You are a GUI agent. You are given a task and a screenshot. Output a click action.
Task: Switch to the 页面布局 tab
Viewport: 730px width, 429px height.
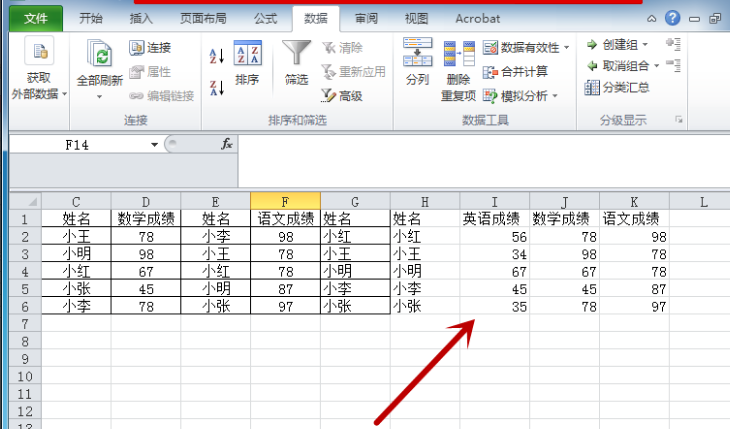coord(203,19)
